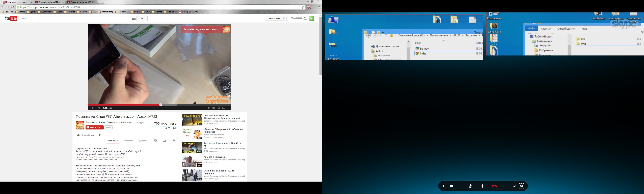The width and height of the screenshot is (644, 194).
Task: End the Skype call with red hangup
Action: (494, 186)
